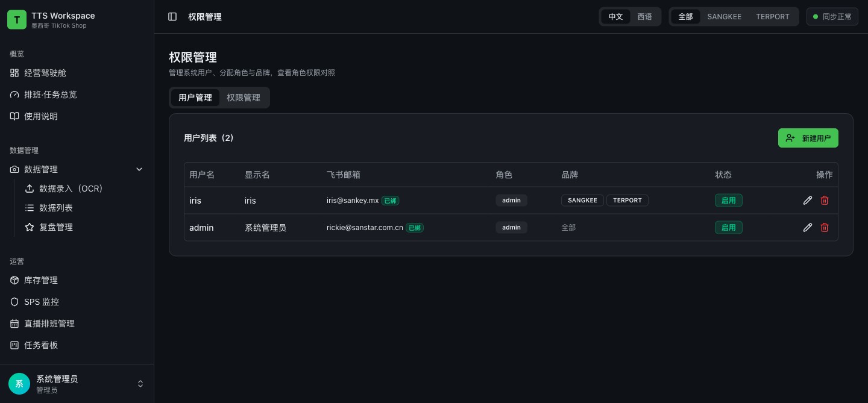Select the 全部 brand filter
This screenshot has width=868, height=403.
(x=685, y=17)
